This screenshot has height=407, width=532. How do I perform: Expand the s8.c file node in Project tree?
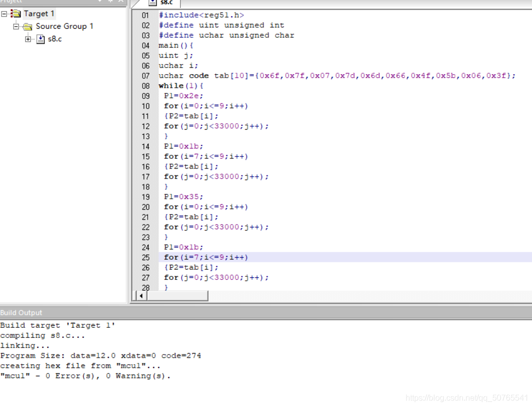click(x=28, y=39)
